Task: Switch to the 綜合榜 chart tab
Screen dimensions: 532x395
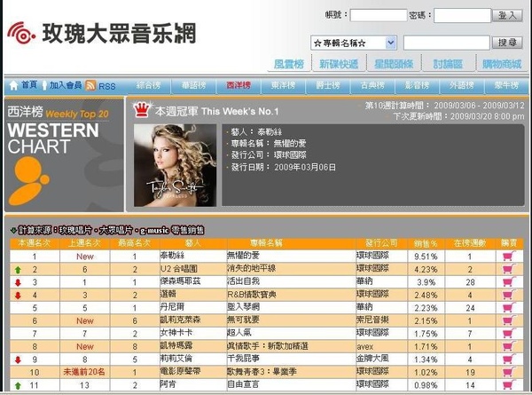Action: (x=148, y=85)
